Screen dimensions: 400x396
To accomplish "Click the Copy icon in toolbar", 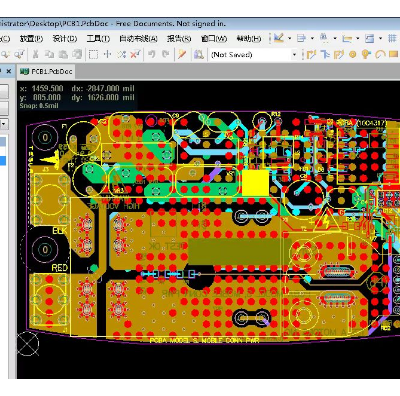I will point(49,54).
